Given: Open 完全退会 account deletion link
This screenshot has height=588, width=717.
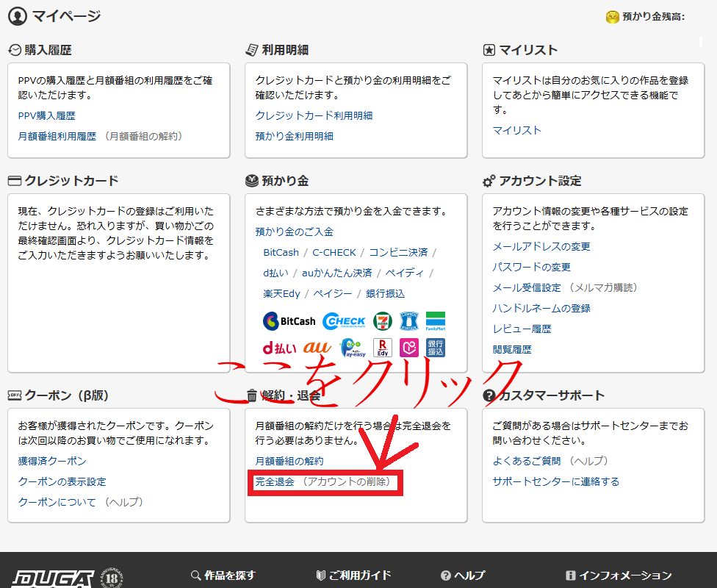Looking at the screenshot, I should click(x=274, y=481).
